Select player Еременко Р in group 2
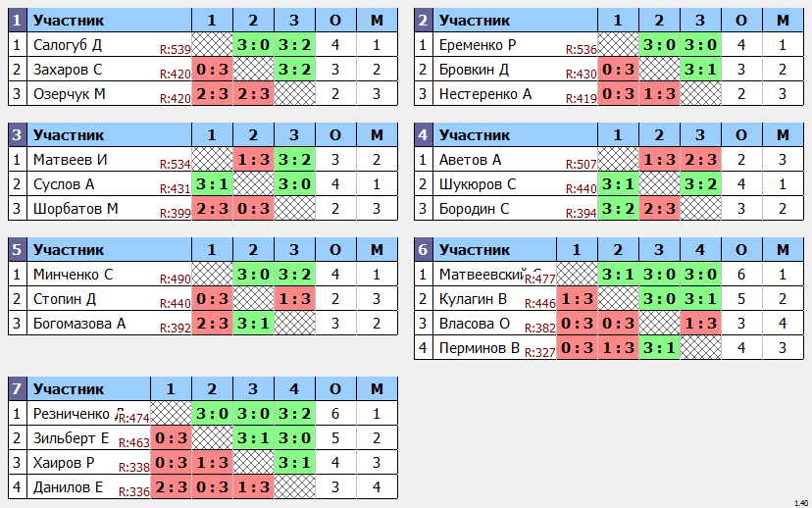Screen dimensions: 812x508 [478, 45]
